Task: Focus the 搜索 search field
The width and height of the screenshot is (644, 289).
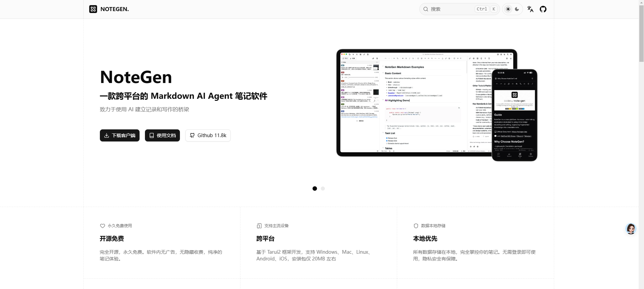Action: (x=459, y=9)
